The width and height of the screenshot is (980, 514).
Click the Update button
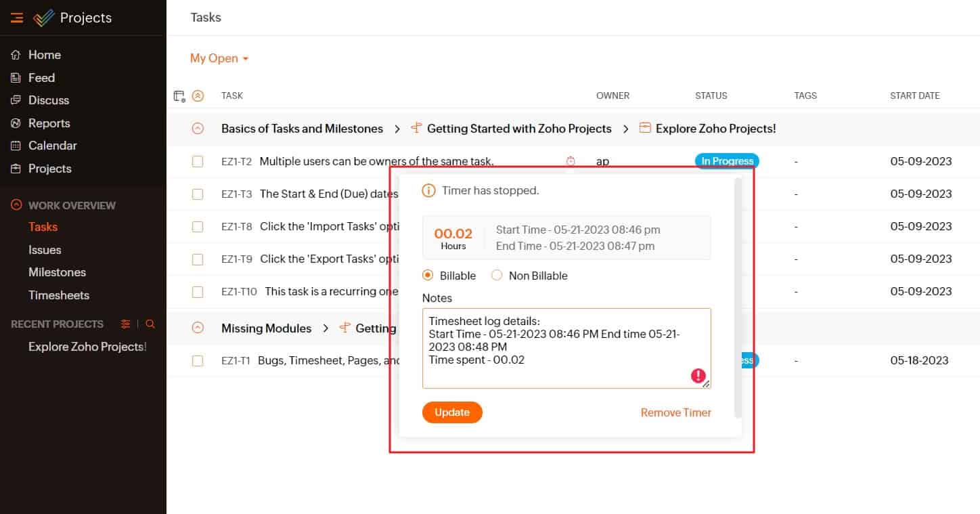tap(452, 412)
